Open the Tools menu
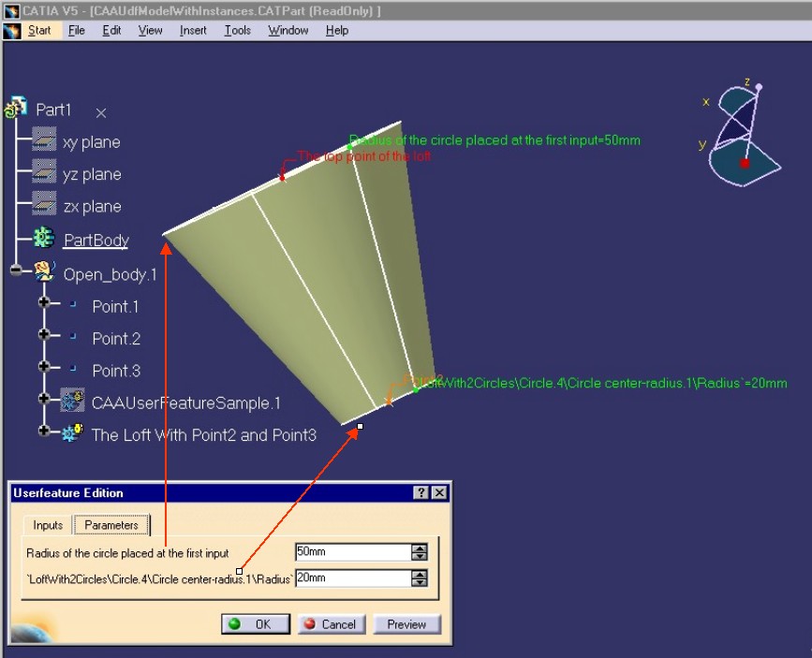Viewport: 812px width, 658px height. (x=237, y=31)
